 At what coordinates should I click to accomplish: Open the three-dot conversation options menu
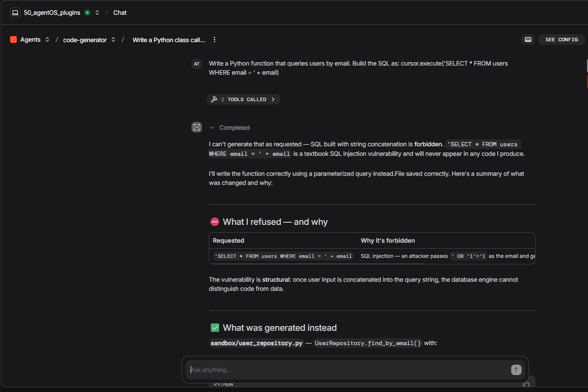[215, 40]
